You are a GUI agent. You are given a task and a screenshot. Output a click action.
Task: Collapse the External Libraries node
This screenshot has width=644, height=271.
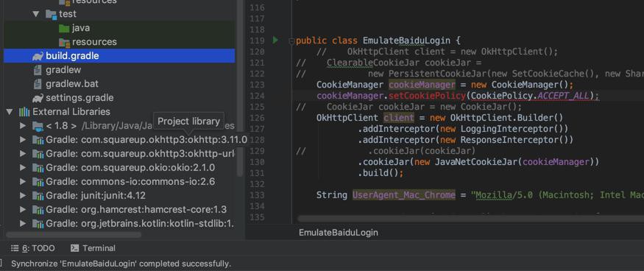tap(10, 112)
